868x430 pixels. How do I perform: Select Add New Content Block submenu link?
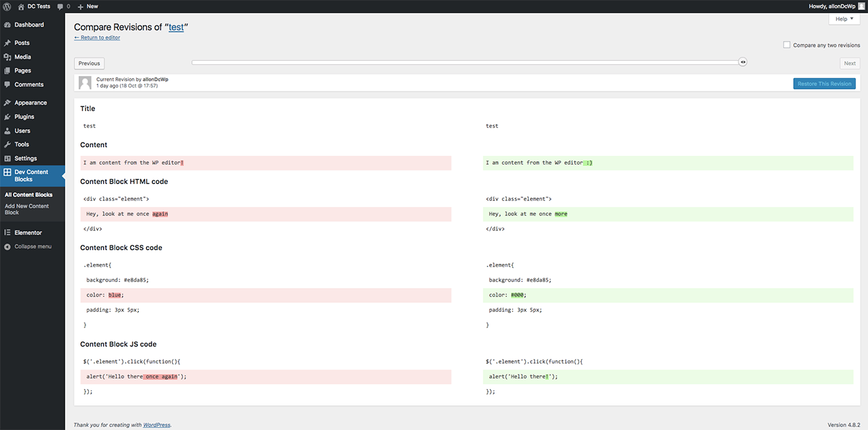click(x=27, y=209)
